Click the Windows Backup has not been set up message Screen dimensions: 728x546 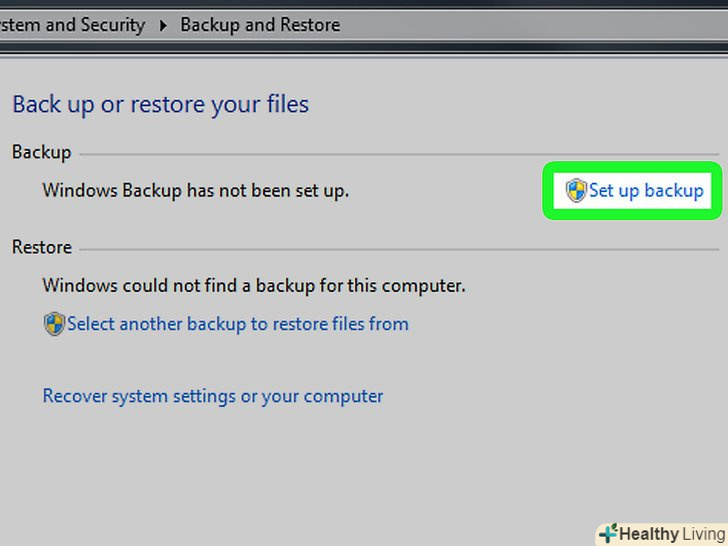tap(196, 190)
